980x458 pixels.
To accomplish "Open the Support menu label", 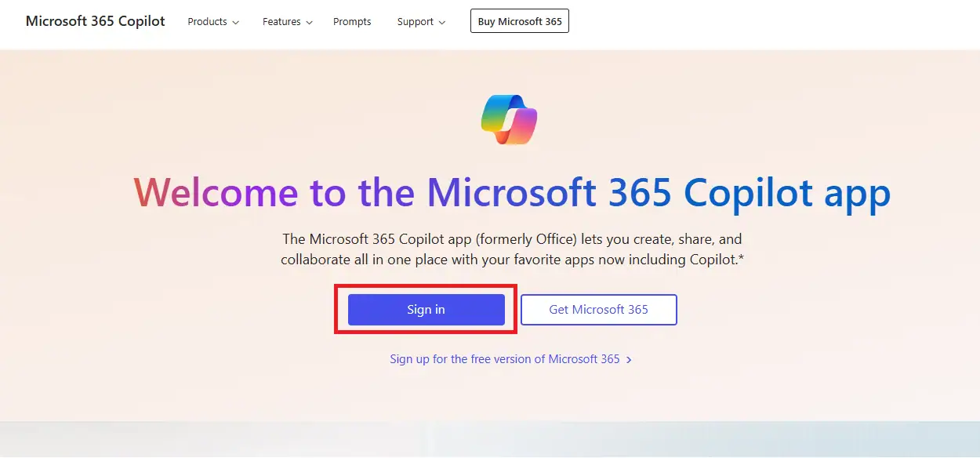I will point(415,21).
